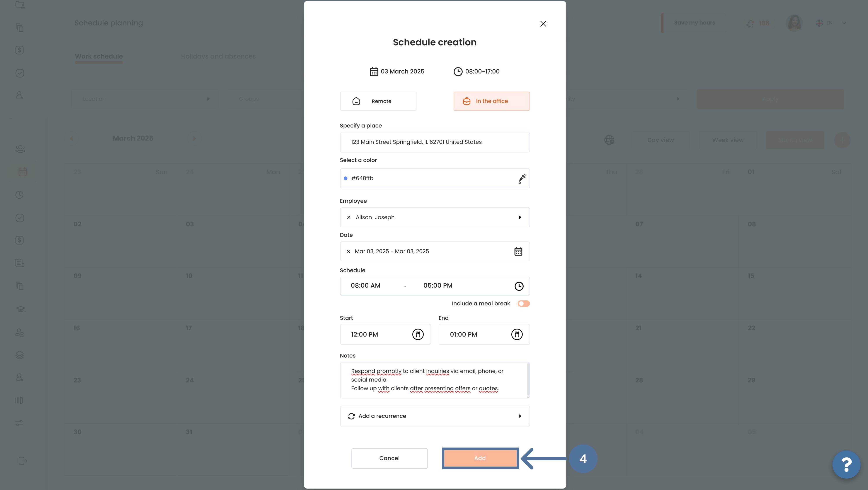
Task: Click the meal icon in Start field
Action: 418,335
